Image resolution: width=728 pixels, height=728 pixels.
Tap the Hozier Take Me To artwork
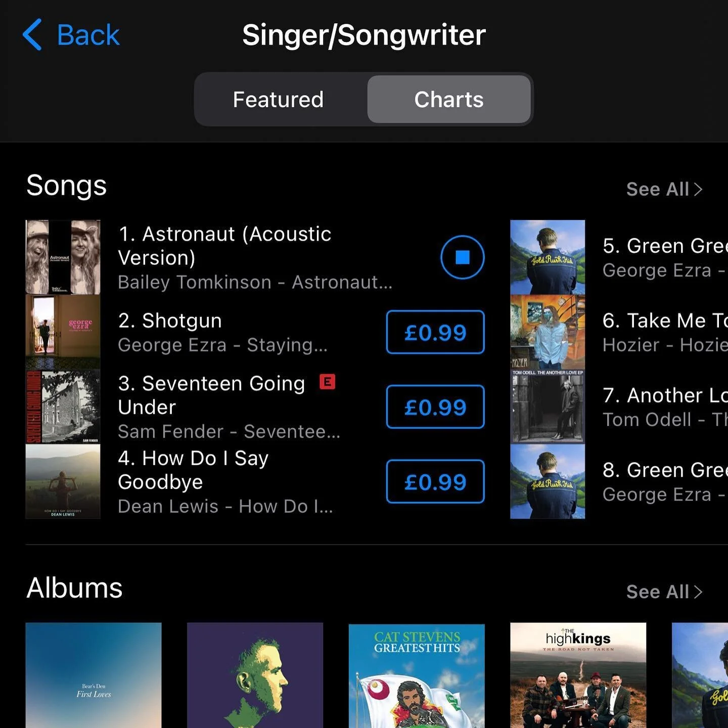(x=548, y=332)
